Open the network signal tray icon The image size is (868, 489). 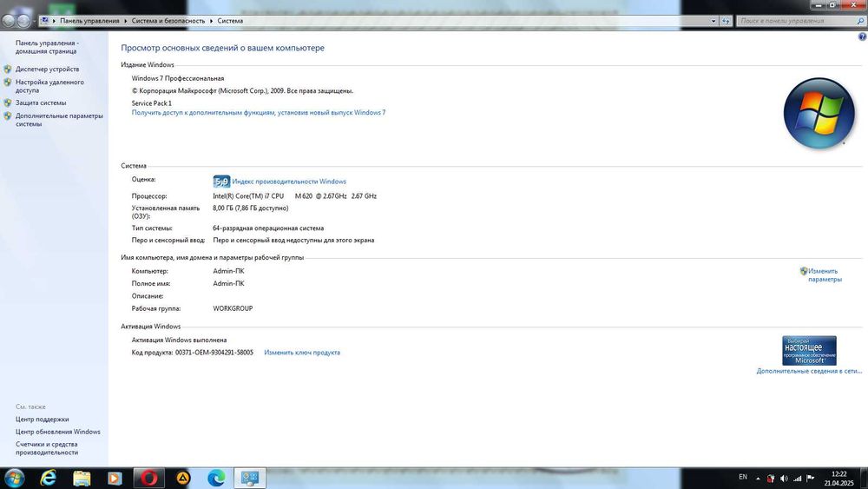click(797, 479)
